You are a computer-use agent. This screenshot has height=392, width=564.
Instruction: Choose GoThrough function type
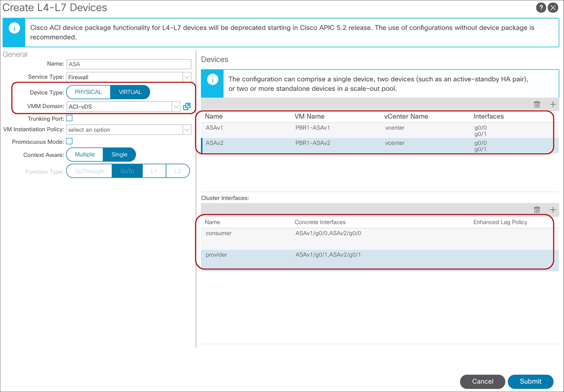point(89,171)
